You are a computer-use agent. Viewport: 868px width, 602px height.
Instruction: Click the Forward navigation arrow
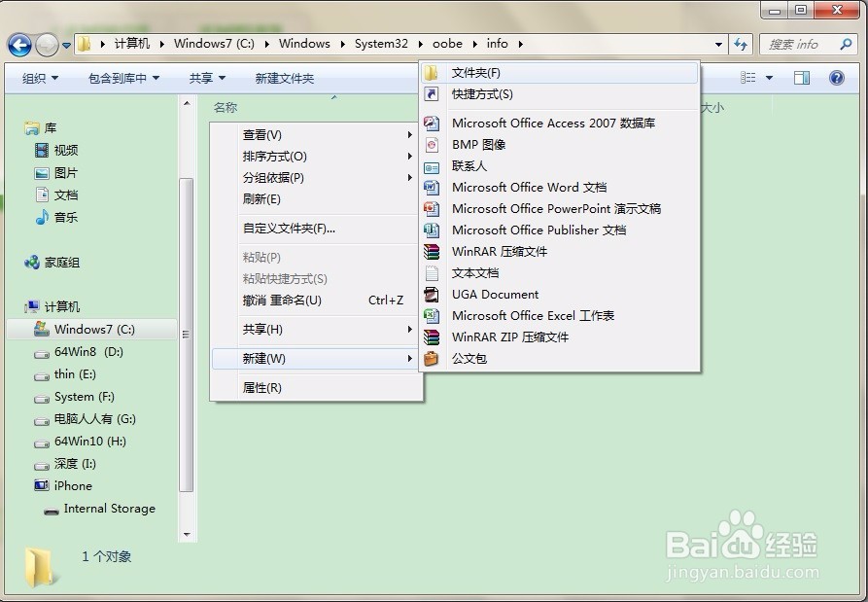47,45
